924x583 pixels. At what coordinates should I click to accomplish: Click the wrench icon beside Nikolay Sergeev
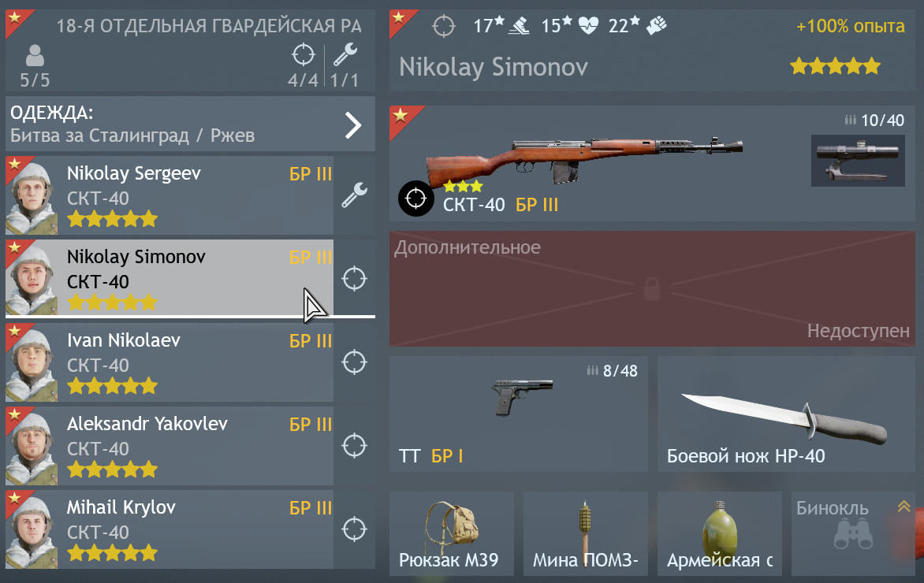(354, 195)
